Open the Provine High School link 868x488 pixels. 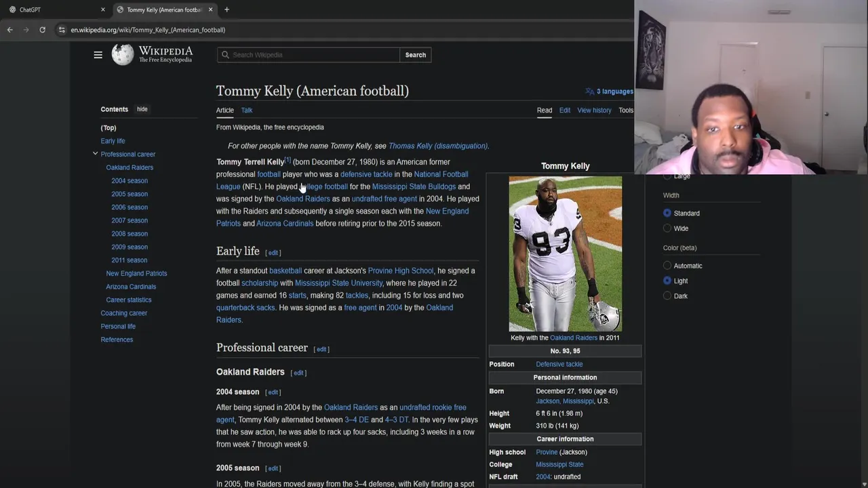coord(401,270)
